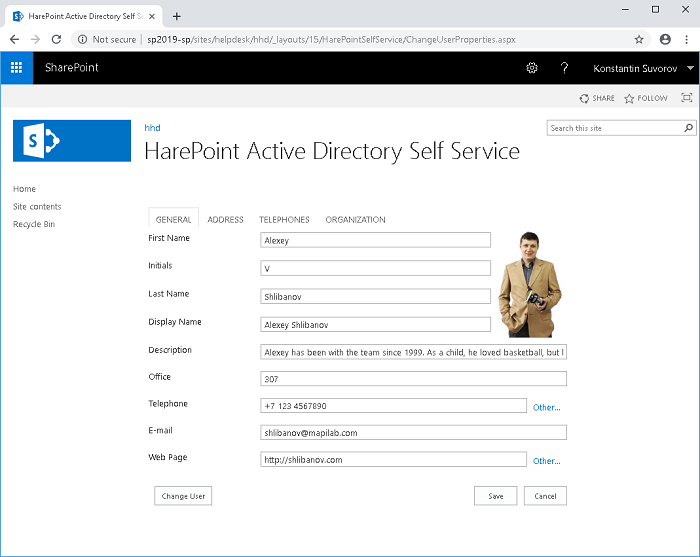Image resolution: width=700 pixels, height=557 pixels.
Task: Edit the Last Name field
Action: 375,296
